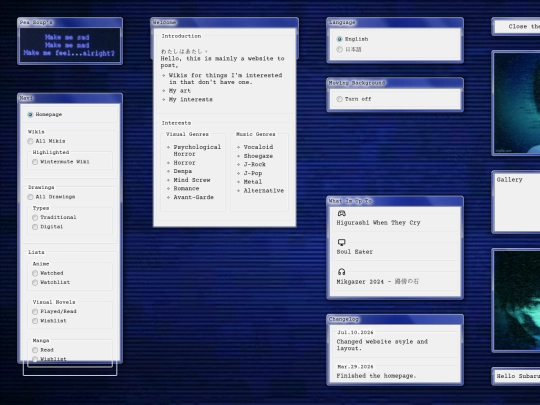Click Denpa in Visual Genres
Screen dimensions: 540x405
[x=183, y=172]
